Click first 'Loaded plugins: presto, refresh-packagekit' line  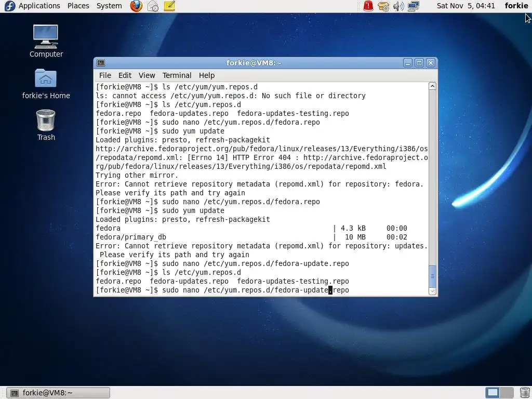183,140
